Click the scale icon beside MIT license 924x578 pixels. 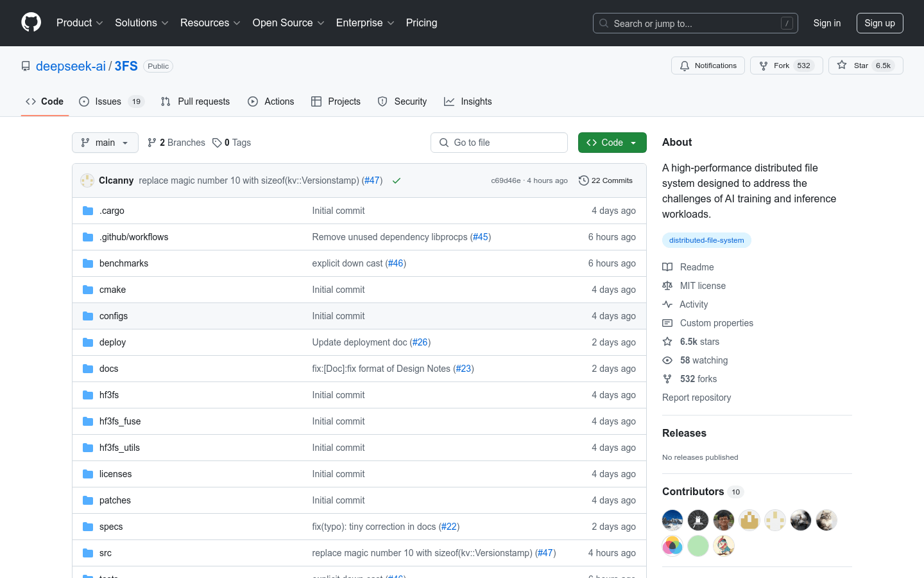pyautogui.click(x=667, y=286)
